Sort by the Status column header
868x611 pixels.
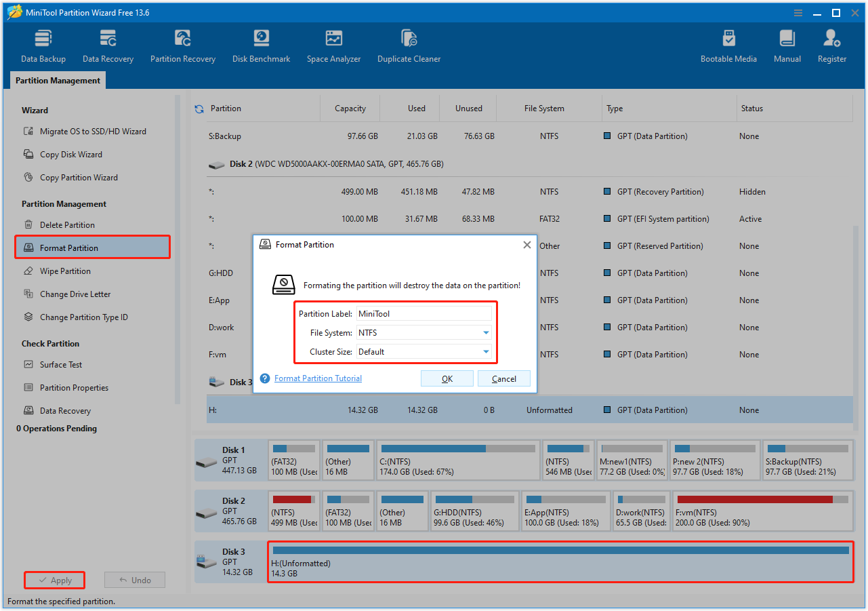(x=794, y=109)
